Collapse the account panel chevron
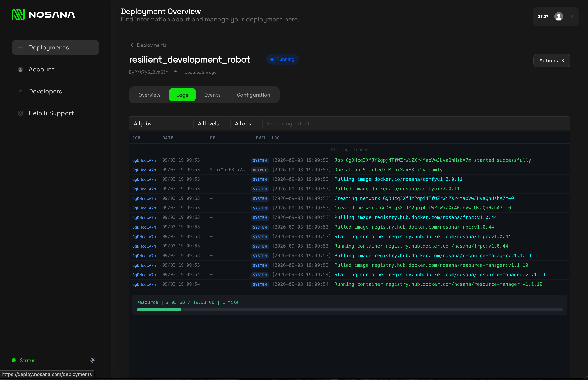Viewport: 588px width, 380px height. [x=571, y=16]
